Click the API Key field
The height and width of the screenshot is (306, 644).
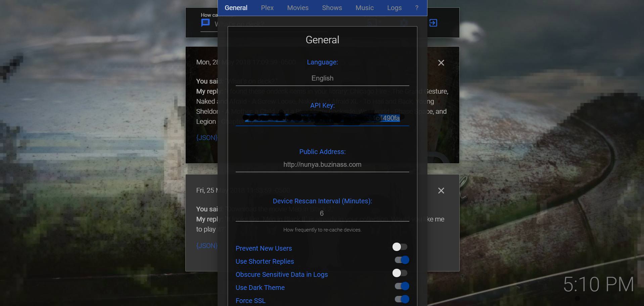322,118
